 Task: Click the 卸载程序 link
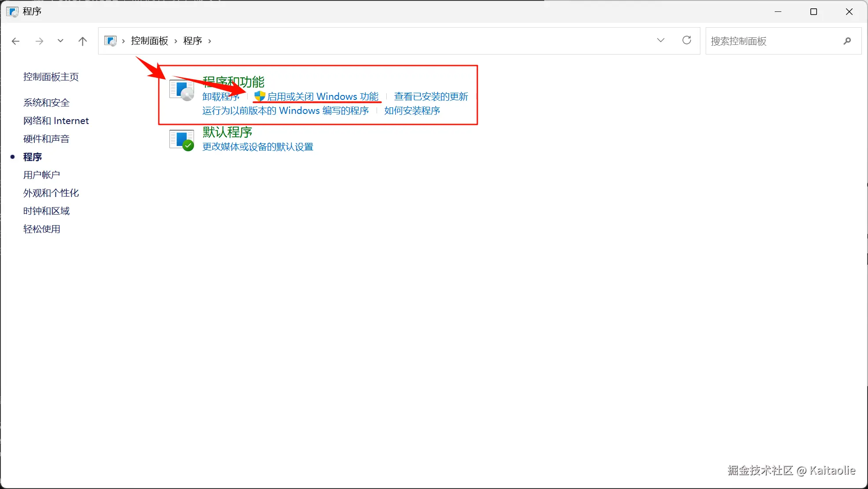click(220, 97)
